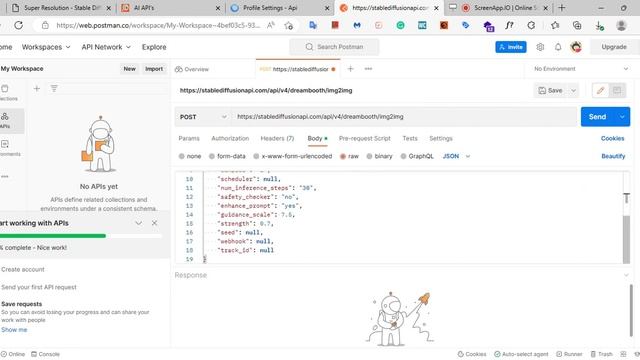Screen dimensions: 640x360
Task: Open the Overview tab
Action: point(192,69)
